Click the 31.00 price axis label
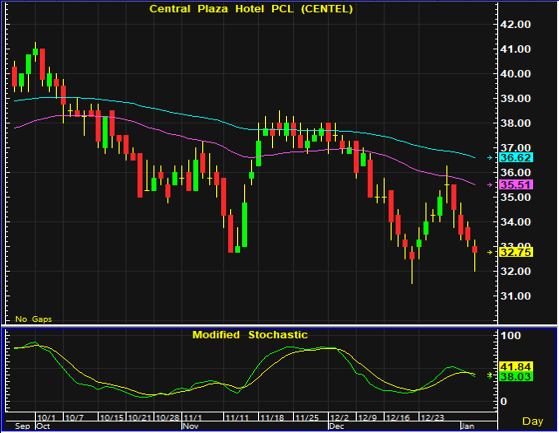The image size is (559, 433). pos(515,296)
